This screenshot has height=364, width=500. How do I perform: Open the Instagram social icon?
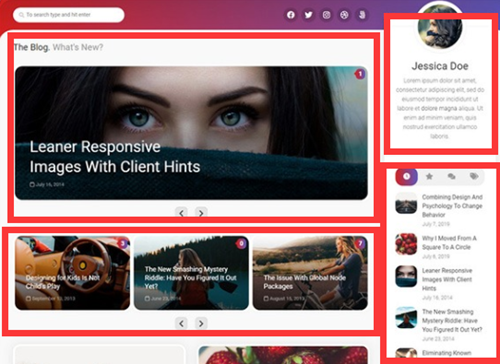coord(327,15)
